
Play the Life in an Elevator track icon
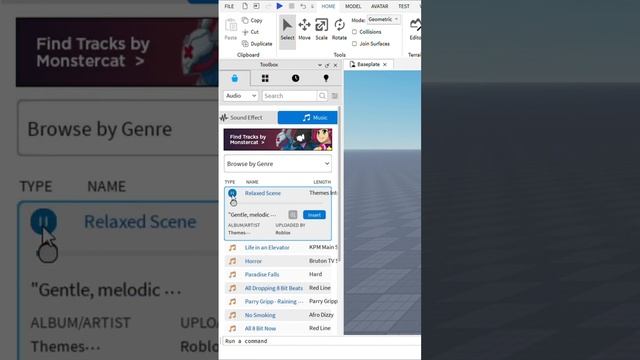point(232,247)
